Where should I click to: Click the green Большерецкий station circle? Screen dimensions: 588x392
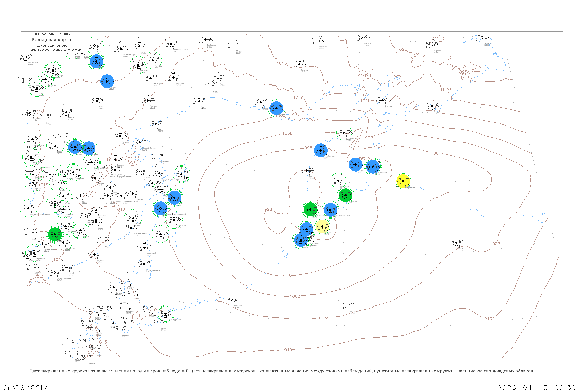(x=310, y=210)
